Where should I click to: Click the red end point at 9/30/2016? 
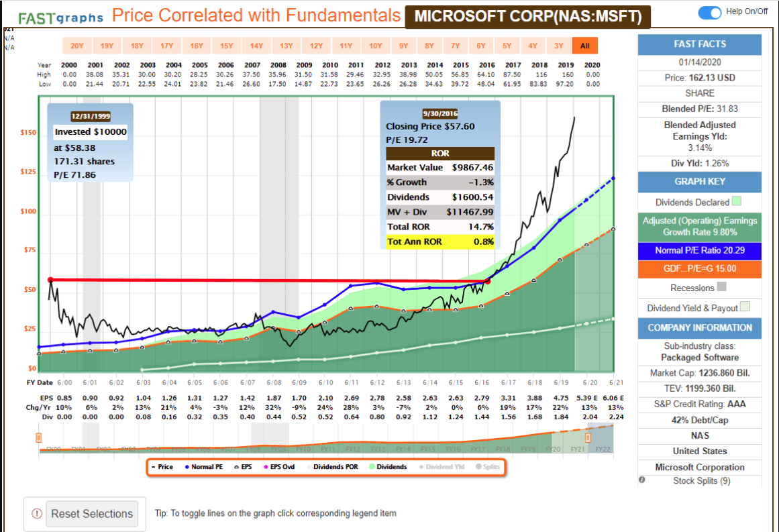pos(488,282)
